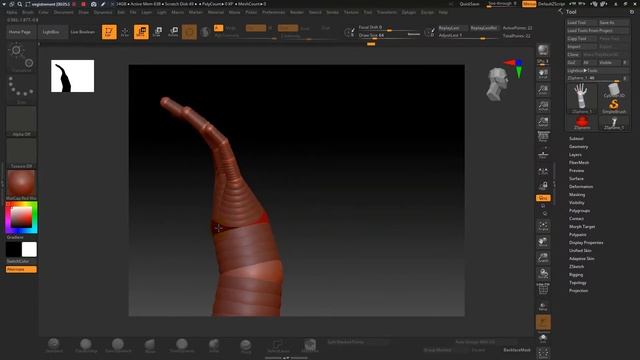This screenshot has width=640, height=360.
Task: Pick the DamStandard brush icon
Action: pyautogui.click(x=118, y=345)
